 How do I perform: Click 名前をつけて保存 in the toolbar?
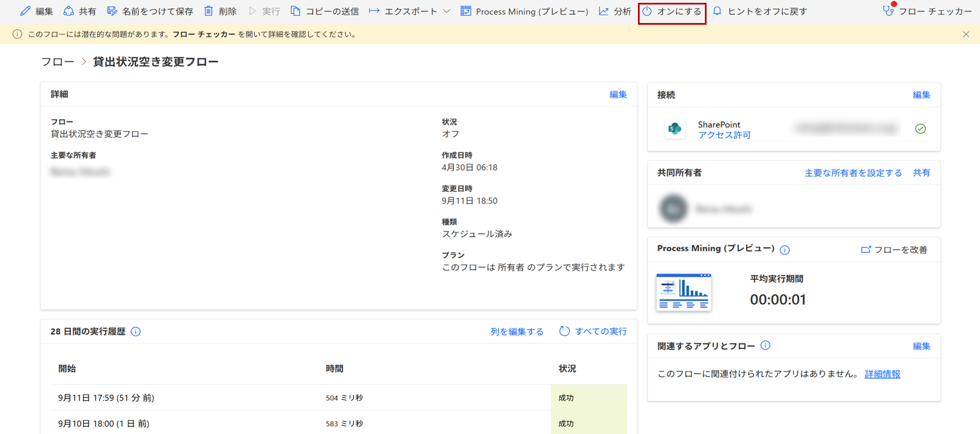150,11
